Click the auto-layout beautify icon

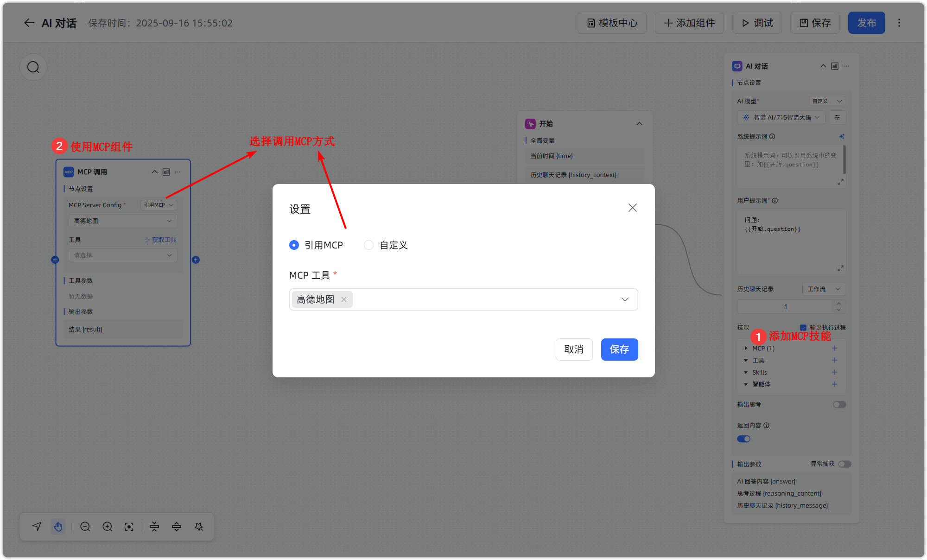coord(199,527)
